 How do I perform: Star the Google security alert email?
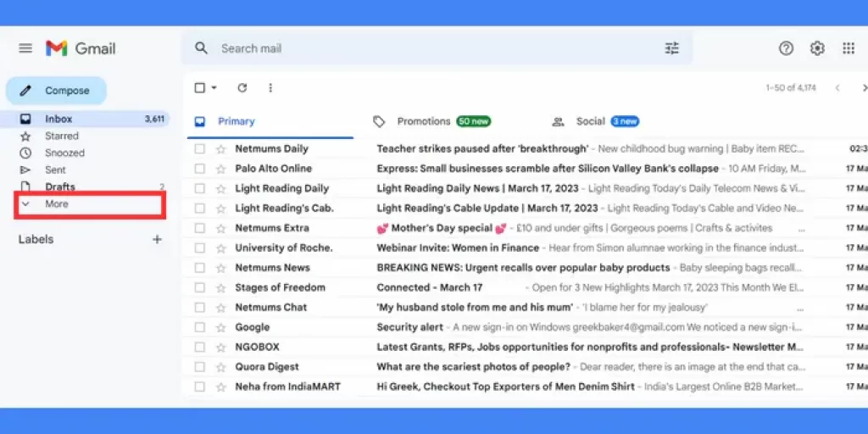221,328
